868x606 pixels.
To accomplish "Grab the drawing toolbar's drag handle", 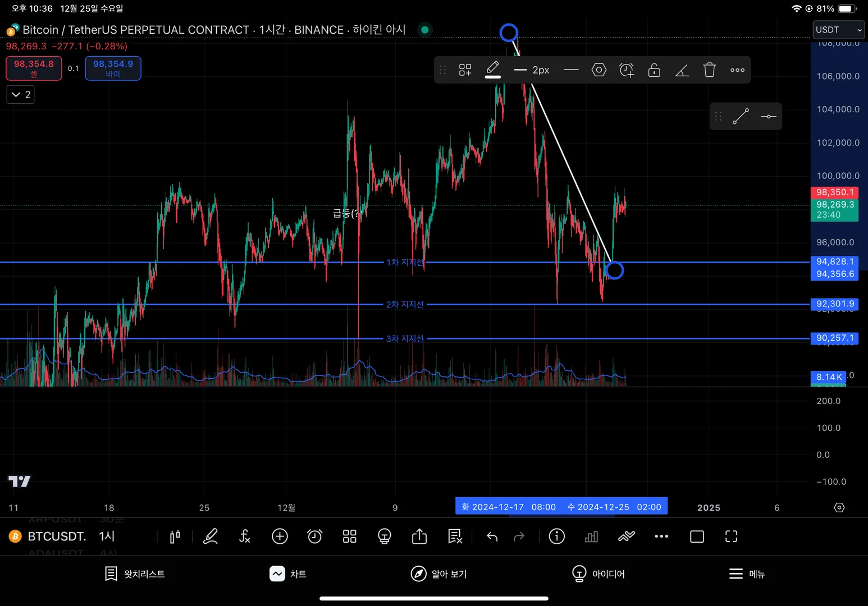I will (x=442, y=70).
